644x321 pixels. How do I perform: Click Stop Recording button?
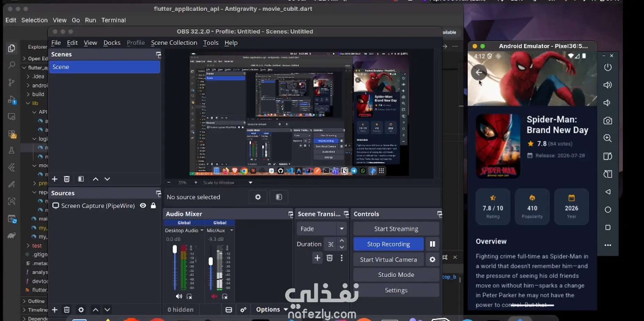(x=388, y=244)
